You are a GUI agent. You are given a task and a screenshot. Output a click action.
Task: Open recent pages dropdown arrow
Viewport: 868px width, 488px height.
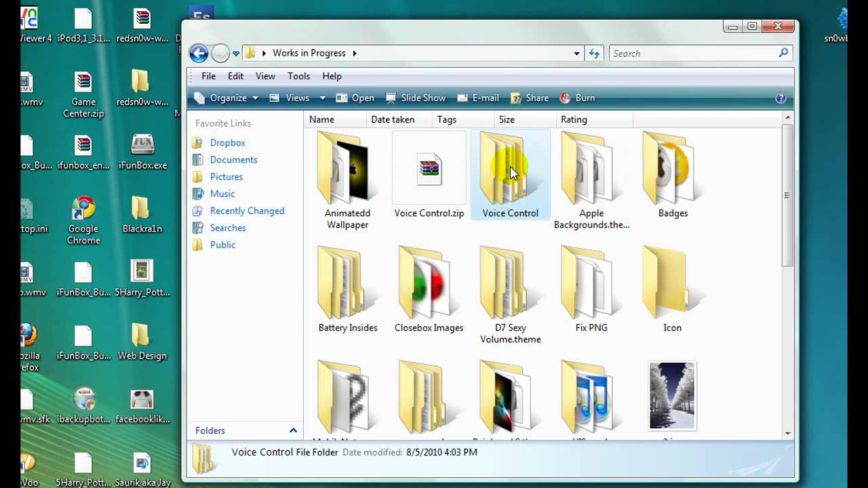coord(236,53)
